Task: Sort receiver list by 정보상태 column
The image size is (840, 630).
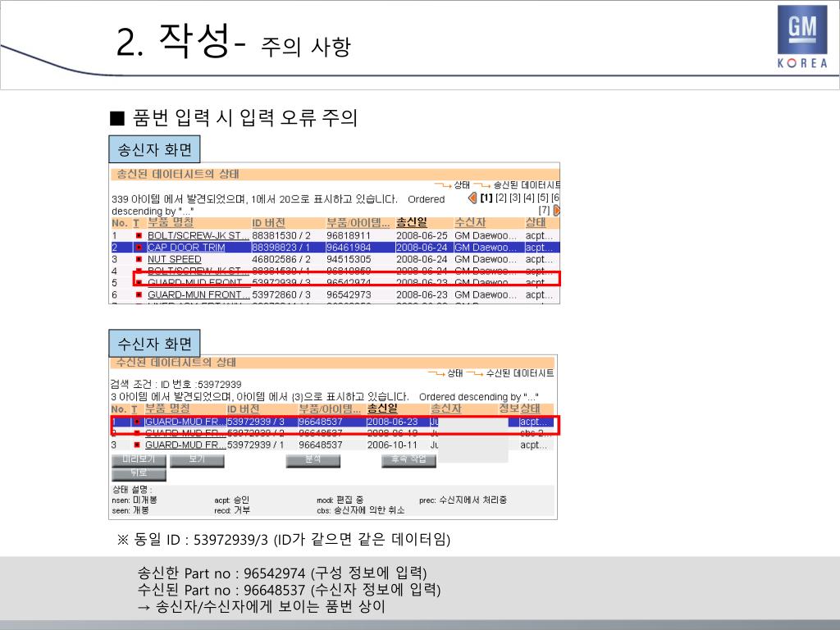Action: click(x=519, y=409)
